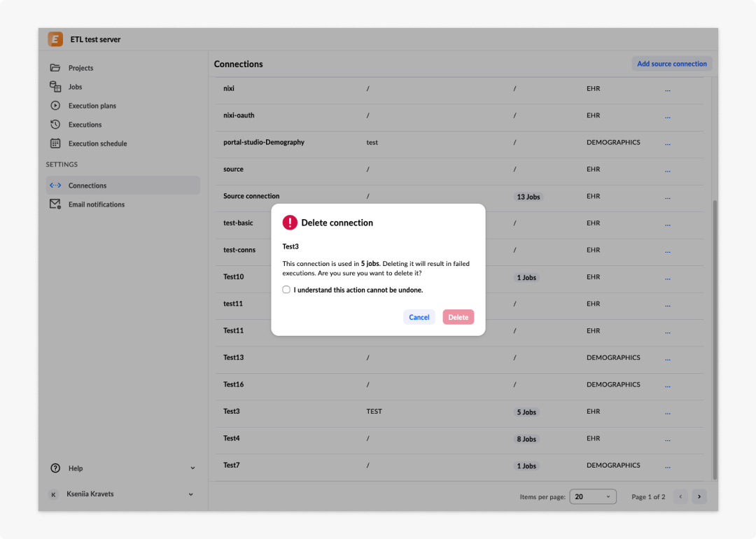Select Jobs in the sidebar
Image resolution: width=756 pixels, height=539 pixels.
point(123,87)
